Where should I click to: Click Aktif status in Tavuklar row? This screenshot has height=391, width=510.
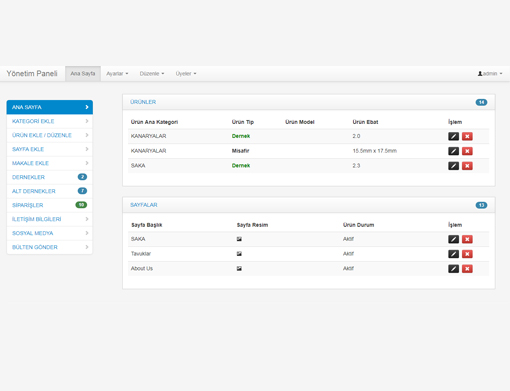tap(348, 254)
